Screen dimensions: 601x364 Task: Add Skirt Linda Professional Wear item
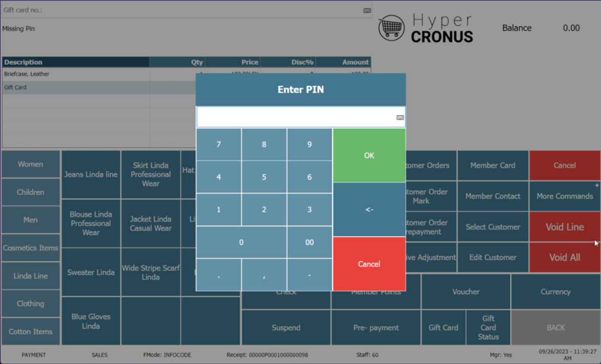[151, 174]
